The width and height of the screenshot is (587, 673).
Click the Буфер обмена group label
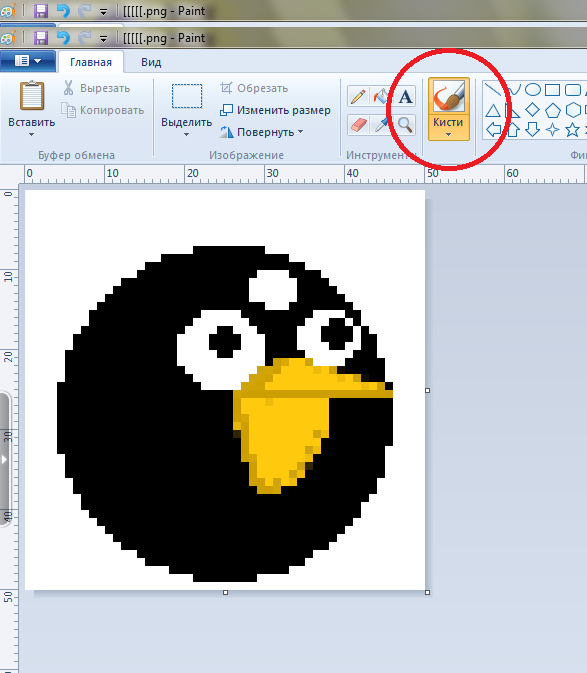tap(76, 155)
